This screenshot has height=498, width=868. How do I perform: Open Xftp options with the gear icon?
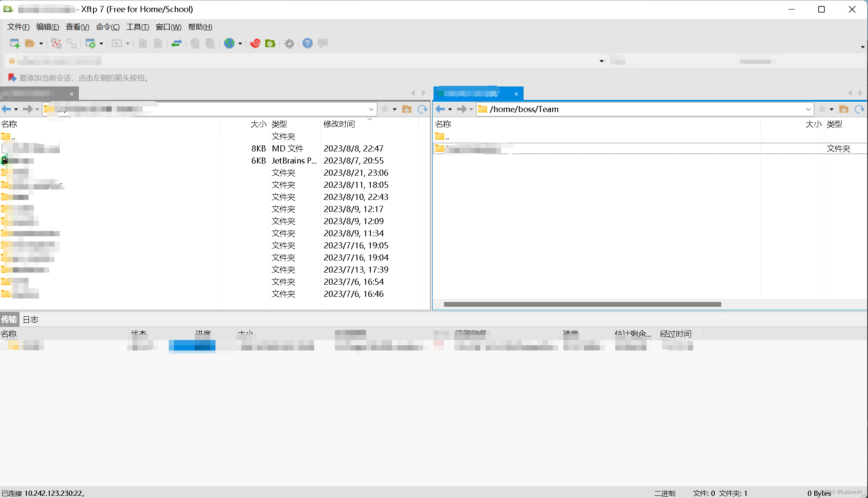[289, 43]
